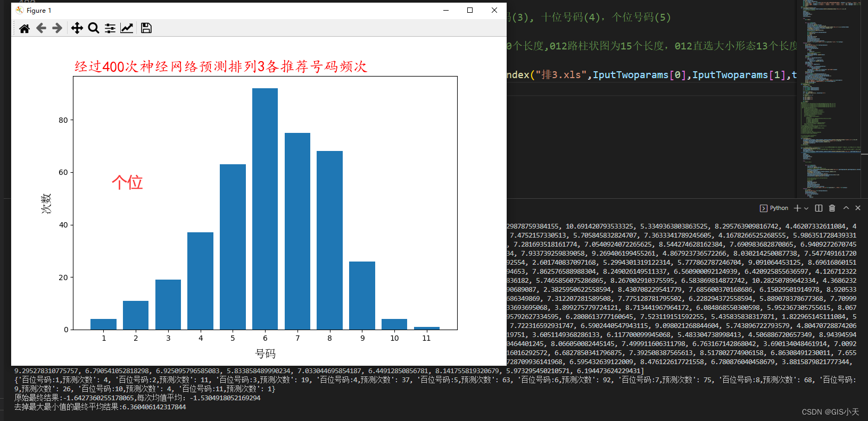Minimize the Figure 1 window
Screen dimensions: 868x421
pos(446,10)
